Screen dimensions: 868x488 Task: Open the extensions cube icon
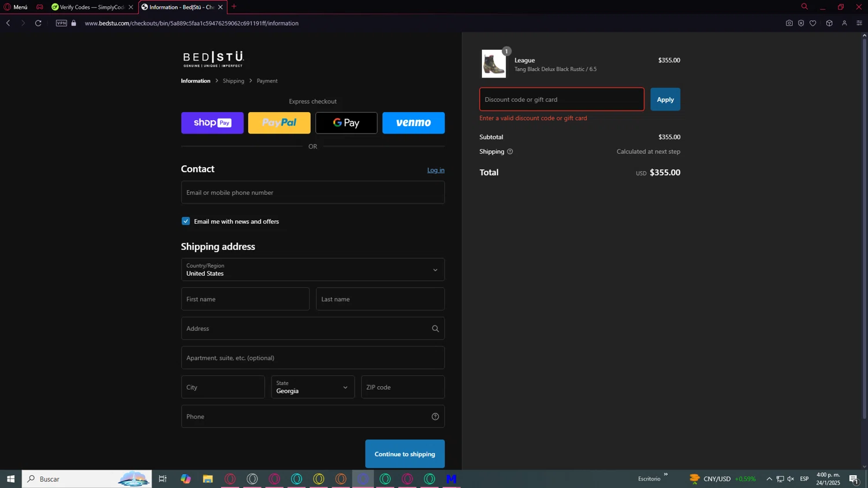(829, 23)
